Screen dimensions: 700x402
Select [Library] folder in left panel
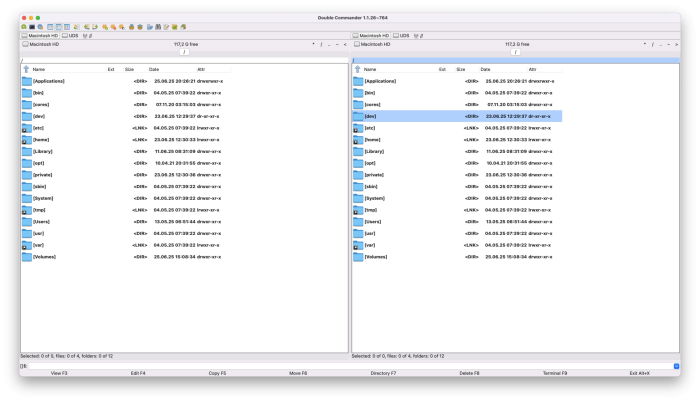pyautogui.click(x=126, y=151)
